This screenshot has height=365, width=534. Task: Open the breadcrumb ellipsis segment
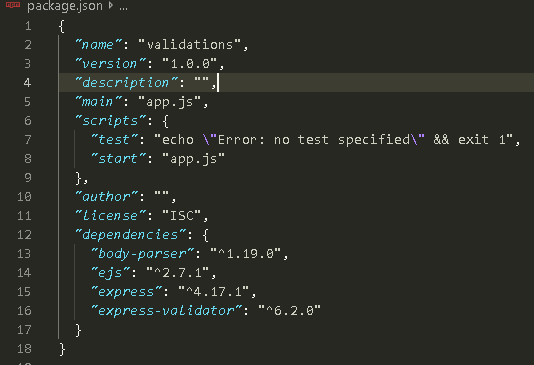click(x=124, y=8)
